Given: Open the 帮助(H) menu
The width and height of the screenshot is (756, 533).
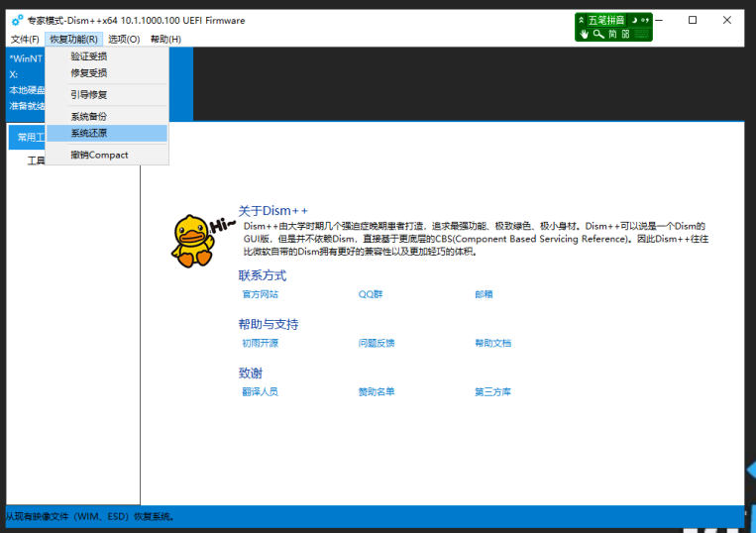Looking at the screenshot, I should click(165, 39).
